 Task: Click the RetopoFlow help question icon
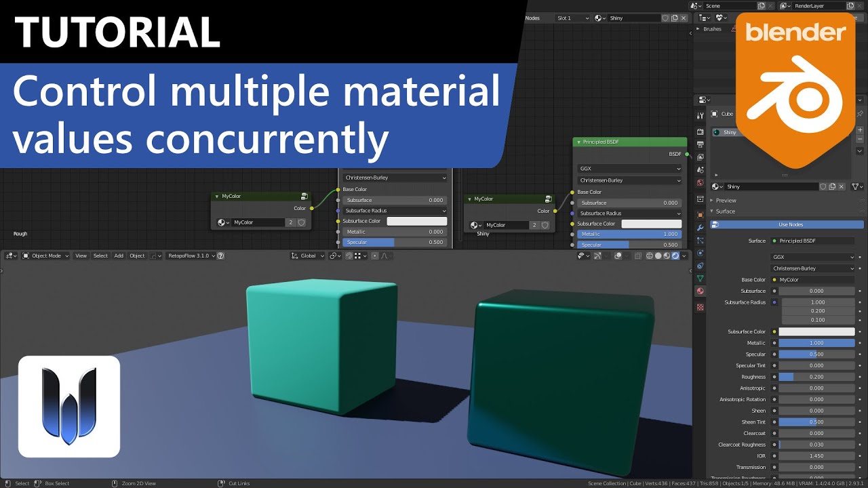coord(220,256)
